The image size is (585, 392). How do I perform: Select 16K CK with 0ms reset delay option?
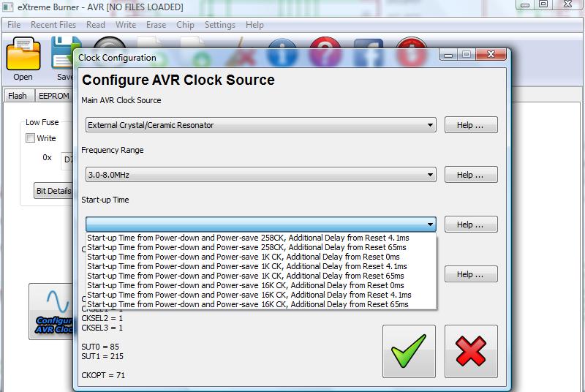[x=261, y=285]
